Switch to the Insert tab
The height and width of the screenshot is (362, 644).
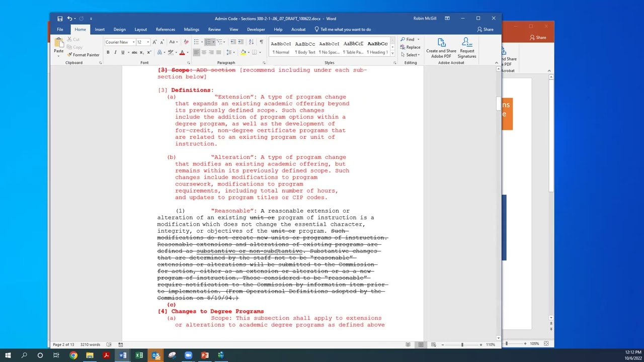[100, 29]
